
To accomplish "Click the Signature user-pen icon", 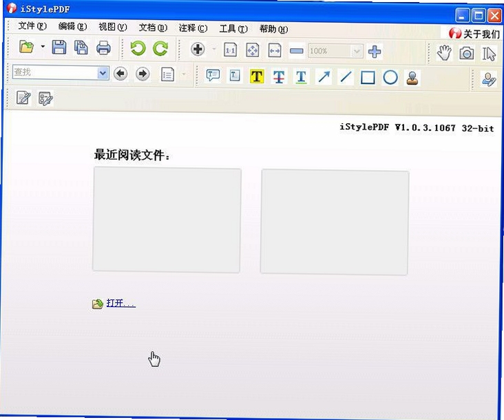I will 489,80.
